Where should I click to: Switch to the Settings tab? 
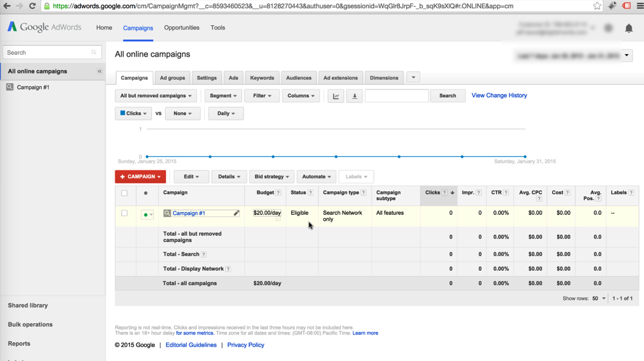207,78
